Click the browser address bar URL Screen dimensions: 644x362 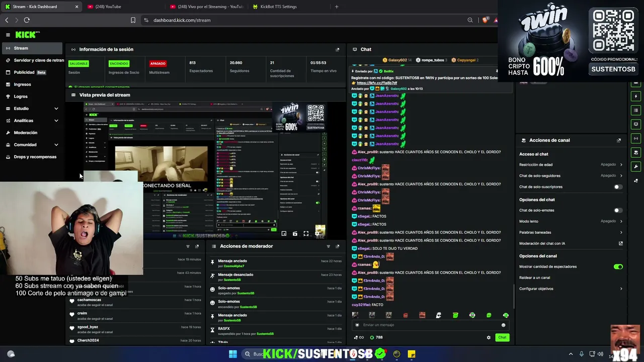coord(182,20)
